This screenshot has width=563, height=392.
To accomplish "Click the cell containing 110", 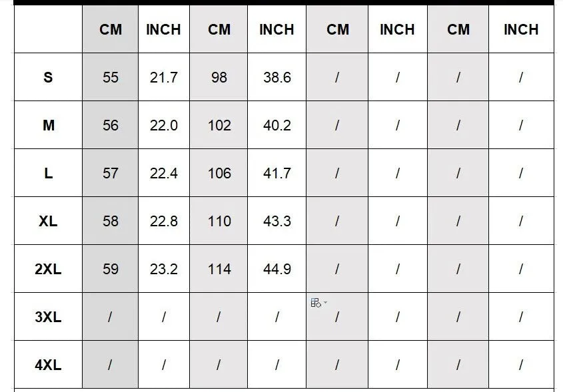I will (x=219, y=221).
